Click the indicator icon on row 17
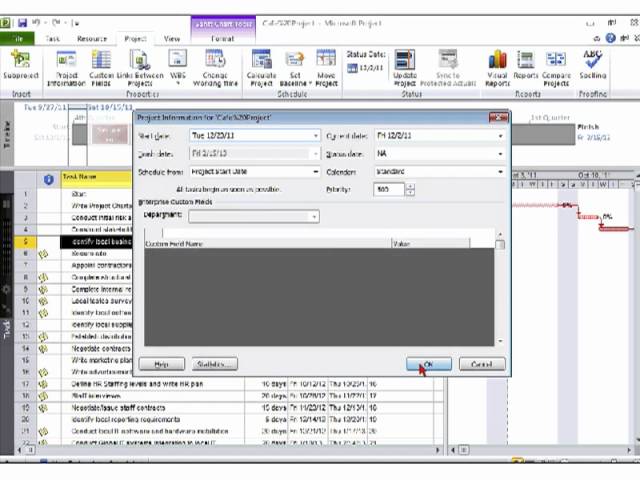The image size is (640, 480). pyautogui.click(x=43, y=384)
